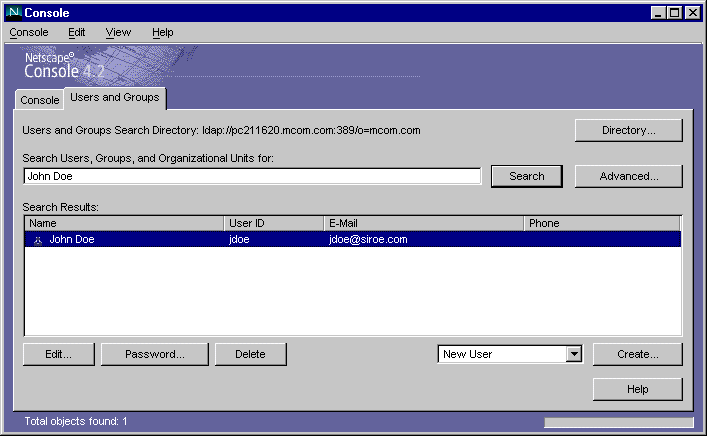
Task: Open the Console menu
Action: (29, 32)
